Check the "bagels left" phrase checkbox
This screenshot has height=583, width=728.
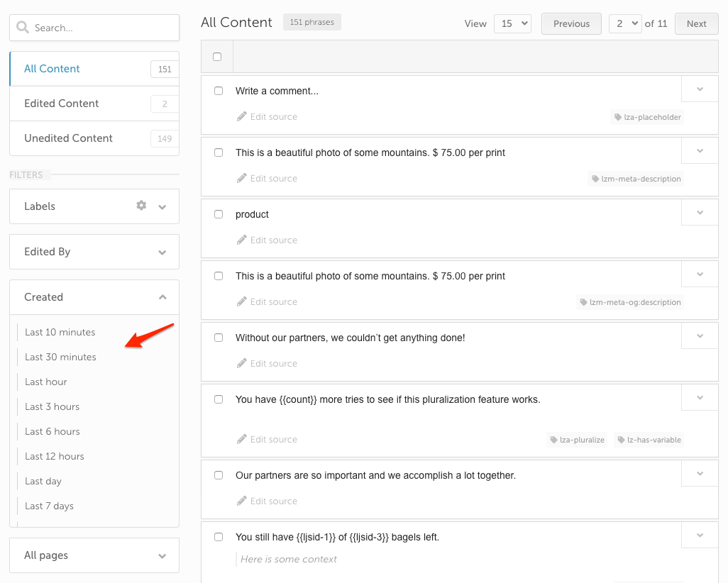pyautogui.click(x=219, y=537)
